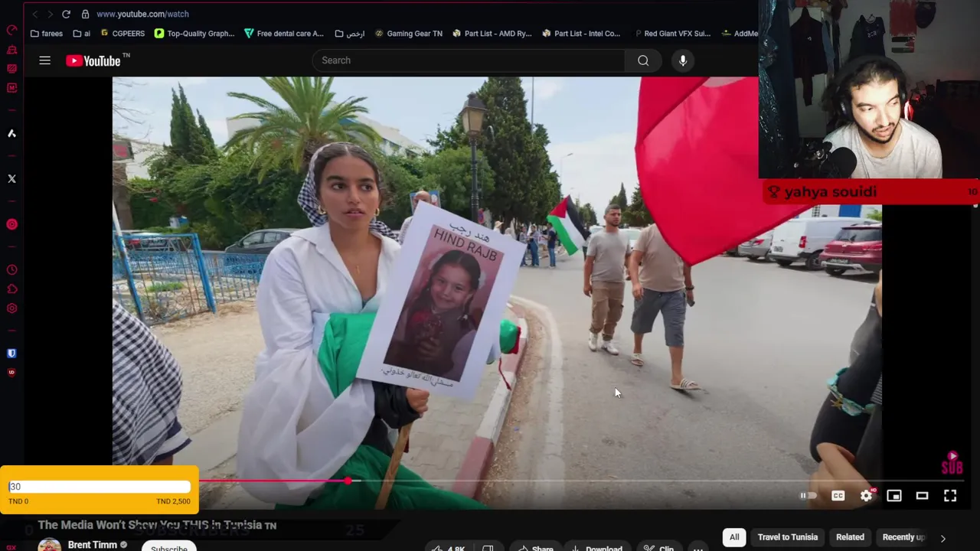Switch to theater mode in player
The height and width of the screenshot is (551, 980).
tap(922, 496)
